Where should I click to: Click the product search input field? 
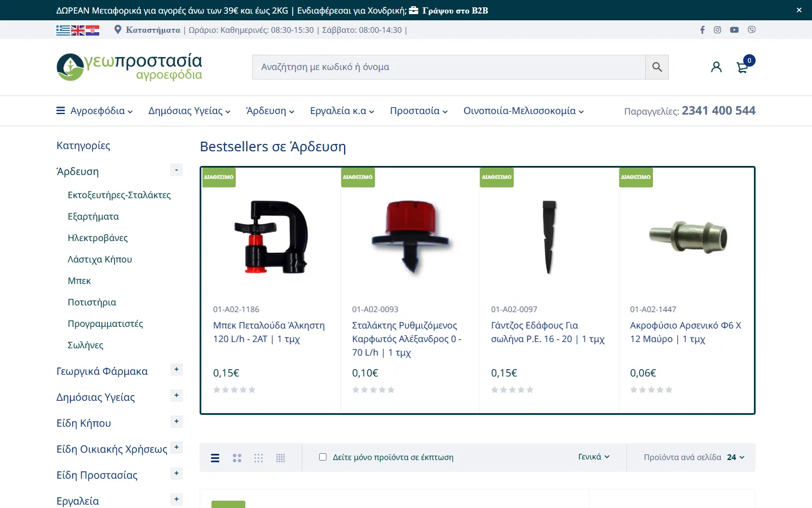point(449,67)
